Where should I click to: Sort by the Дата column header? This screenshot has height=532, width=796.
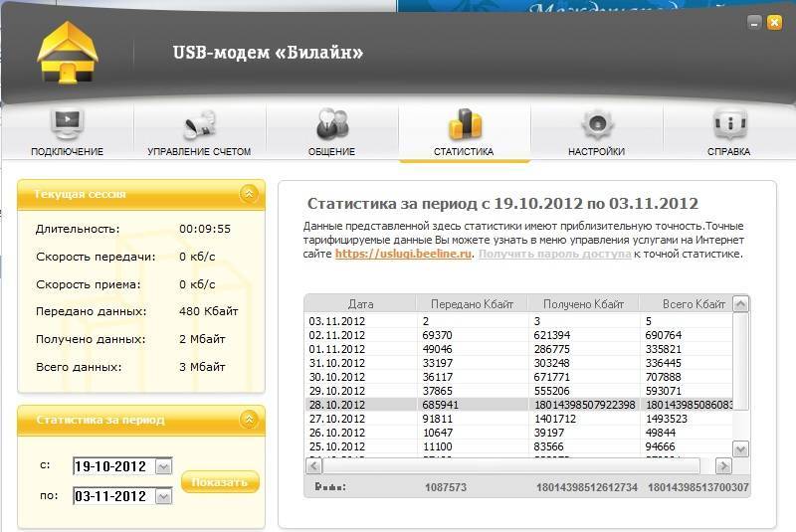click(360, 304)
